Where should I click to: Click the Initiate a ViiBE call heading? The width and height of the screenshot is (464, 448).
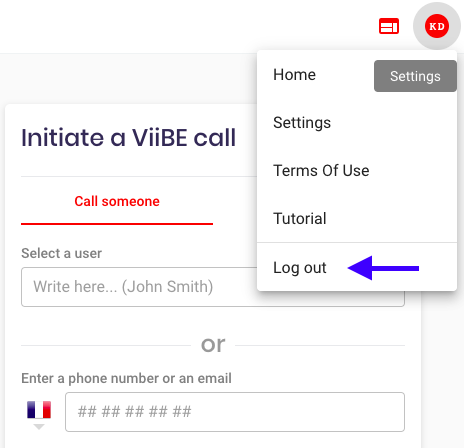128,137
